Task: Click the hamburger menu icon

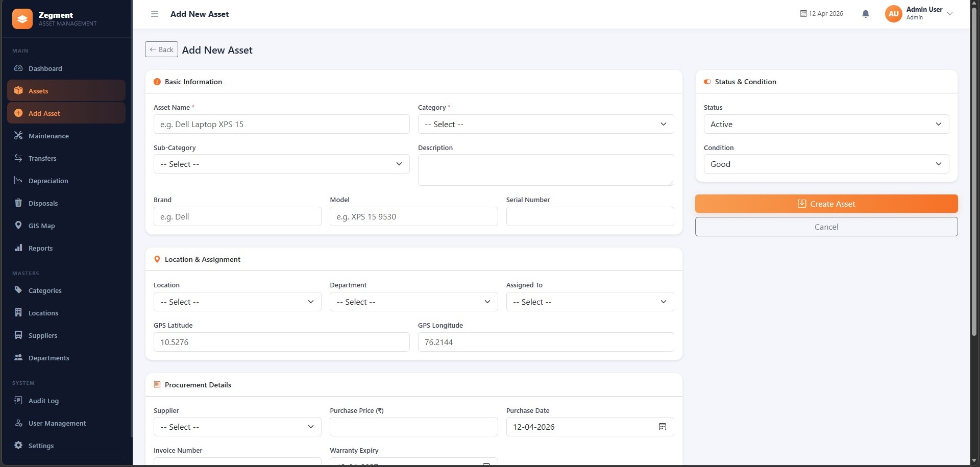Action: (155, 14)
